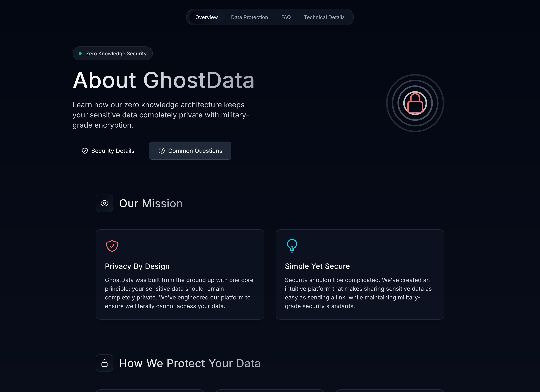Click the About GhostData heading
Image resolution: width=540 pixels, height=392 pixels.
(x=163, y=80)
